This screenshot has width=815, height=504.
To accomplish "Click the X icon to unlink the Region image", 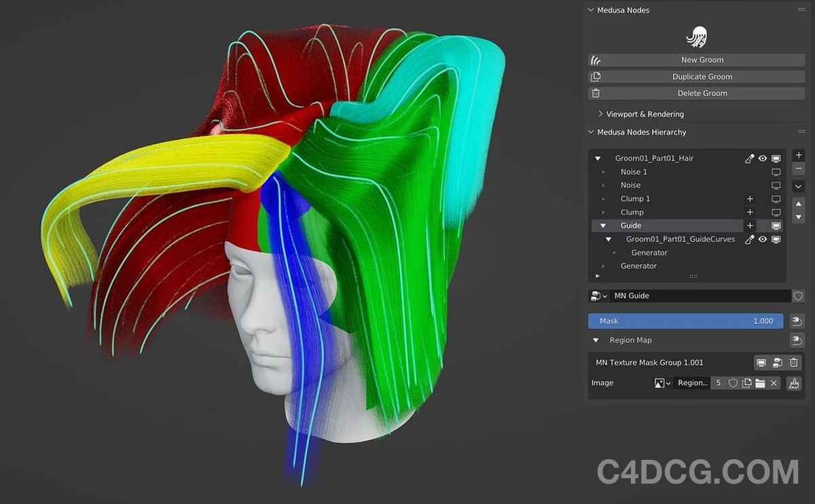I will click(773, 383).
